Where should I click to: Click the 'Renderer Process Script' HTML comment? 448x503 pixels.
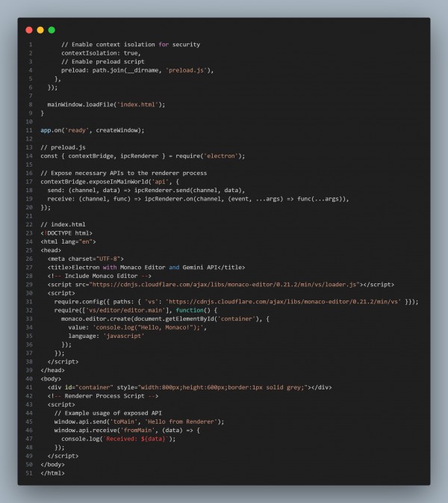pos(103,396)
